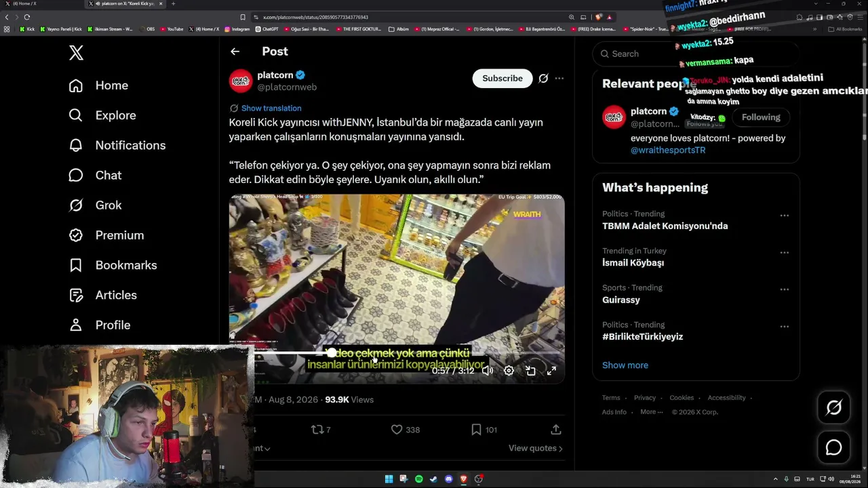Open the Accessibility footer link
The width and height of the screenshot is (868, 488).
tap(726, 398)
